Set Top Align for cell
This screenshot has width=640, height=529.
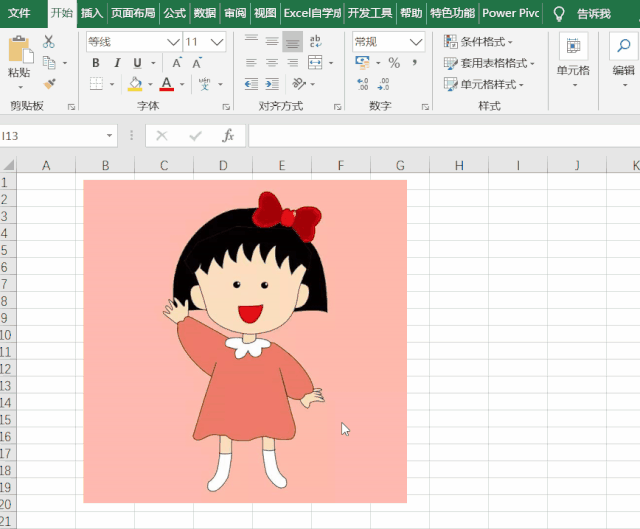pos(251,41)
